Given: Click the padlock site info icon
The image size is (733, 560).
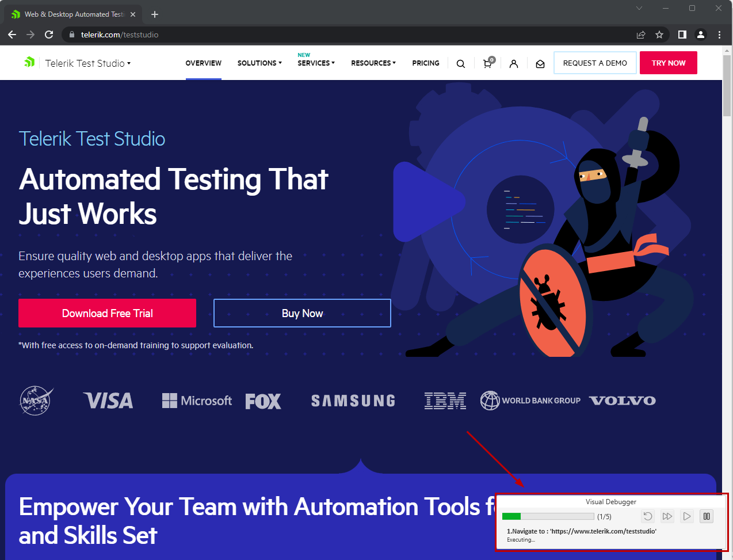Looking at the screenshot, I should coord(72,35).
